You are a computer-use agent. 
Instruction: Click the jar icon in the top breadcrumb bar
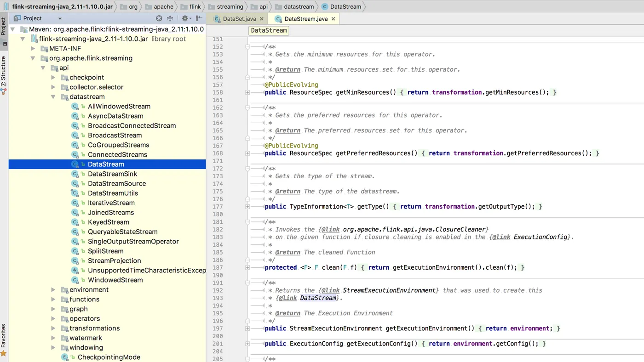6,6
